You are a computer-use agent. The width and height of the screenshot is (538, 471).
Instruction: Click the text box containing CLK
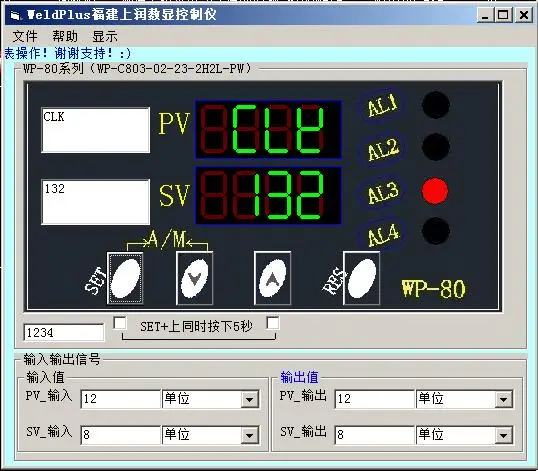tap(96, 130)
